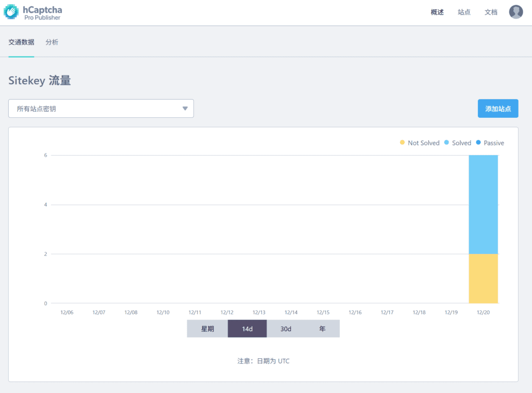Click the yellow Not Solved legend dot

tap(402, 143)
